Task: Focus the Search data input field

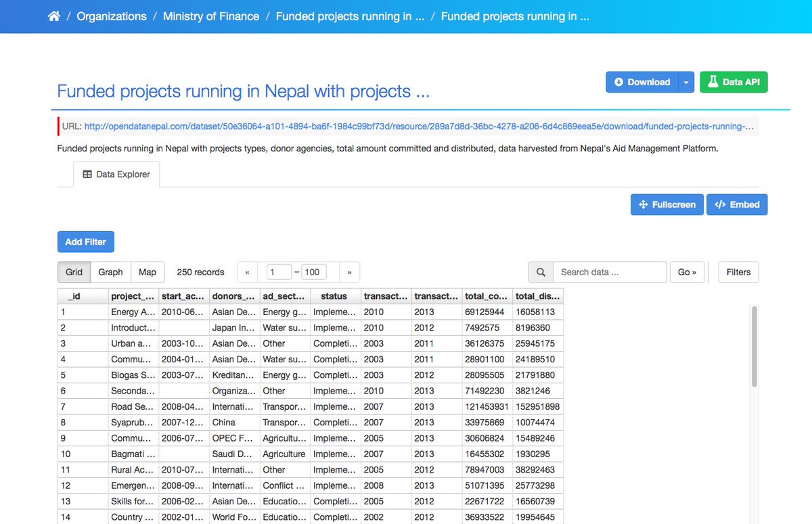Action: [x=610, y=272]
